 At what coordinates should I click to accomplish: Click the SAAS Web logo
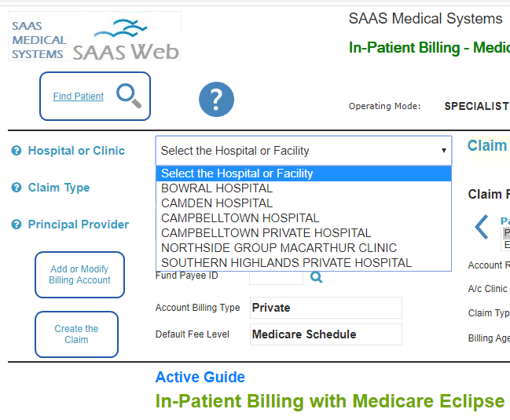coord(94,36)
